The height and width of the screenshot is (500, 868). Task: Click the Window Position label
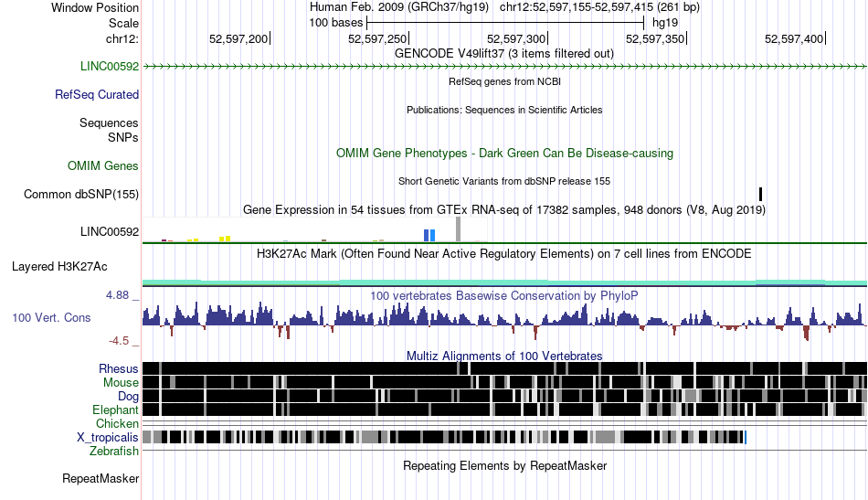95,7
